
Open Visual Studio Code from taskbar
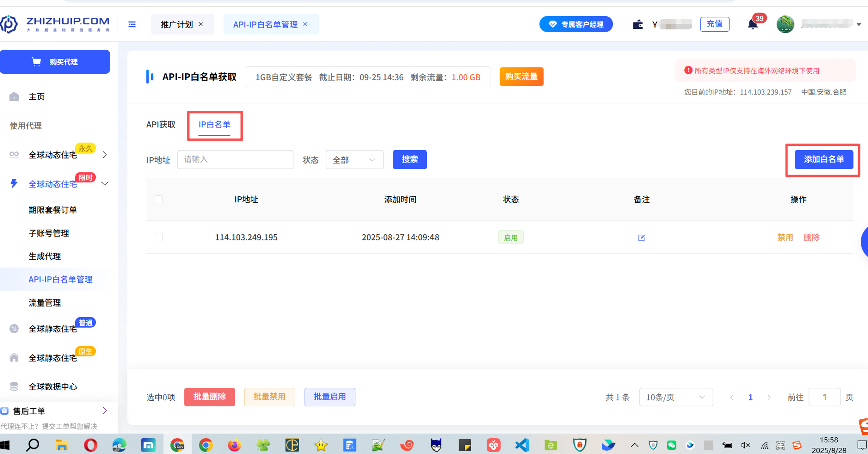point(522,445)
